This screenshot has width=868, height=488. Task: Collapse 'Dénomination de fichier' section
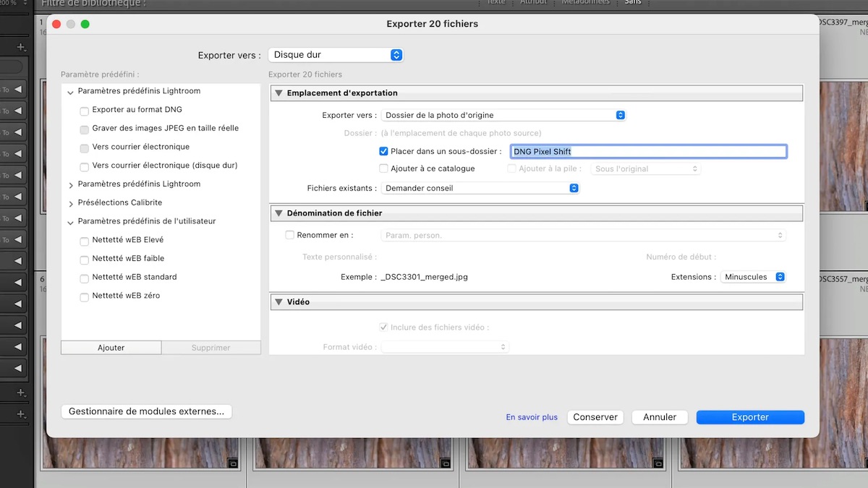click(x=278, y=213)
